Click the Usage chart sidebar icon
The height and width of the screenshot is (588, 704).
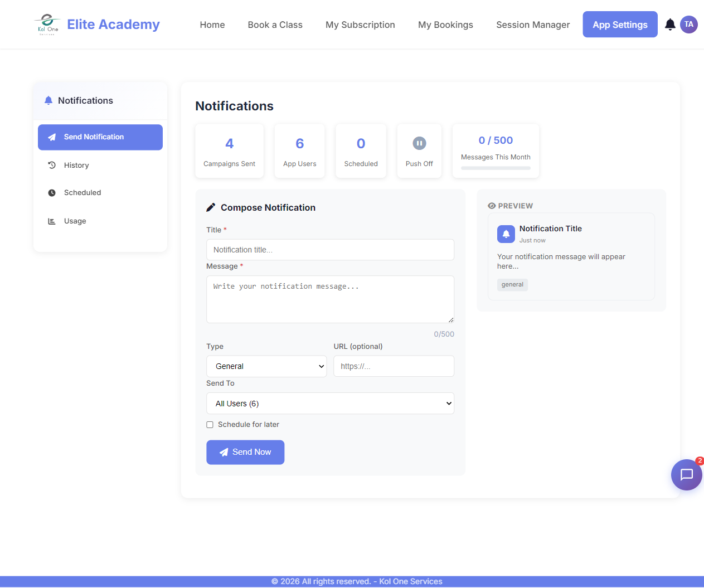click(x=52, y=221)
